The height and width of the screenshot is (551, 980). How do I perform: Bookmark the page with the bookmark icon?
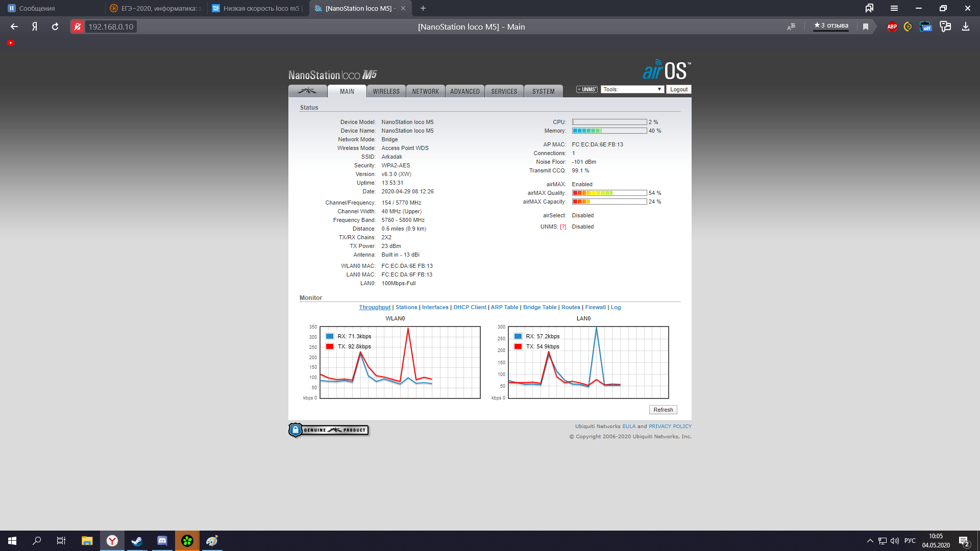(x=866, y=27)
